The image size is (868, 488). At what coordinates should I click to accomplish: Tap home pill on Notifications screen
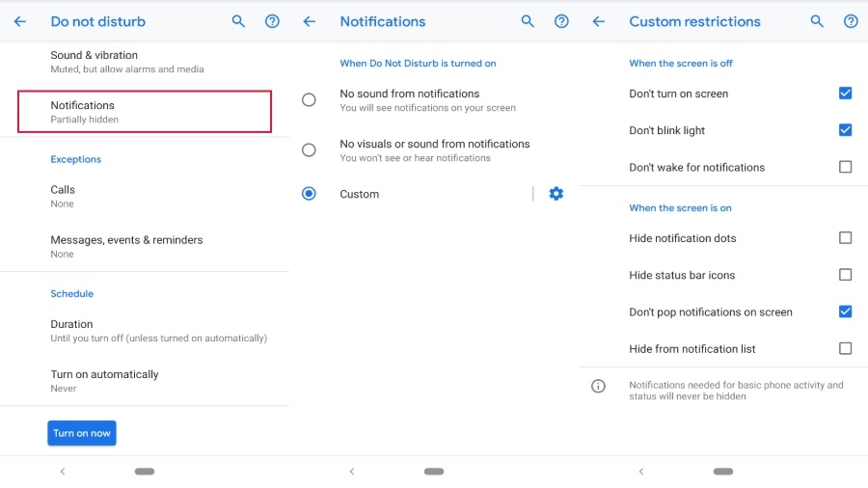tap(434, 472)
